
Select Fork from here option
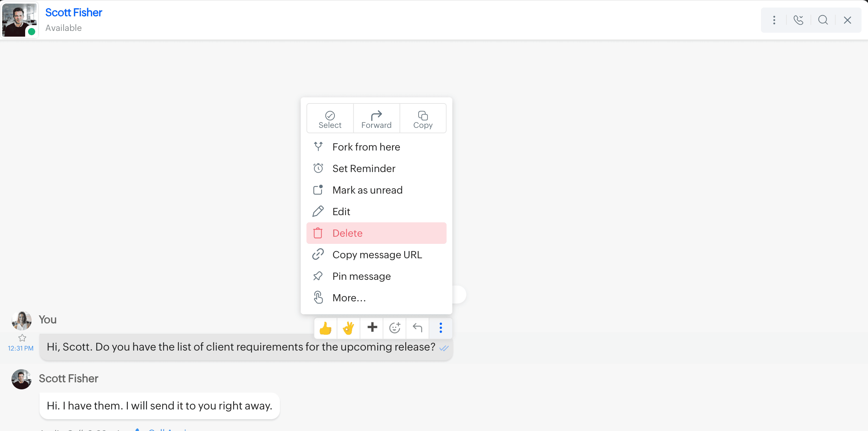pyautogui.click(x=366, y=147)
